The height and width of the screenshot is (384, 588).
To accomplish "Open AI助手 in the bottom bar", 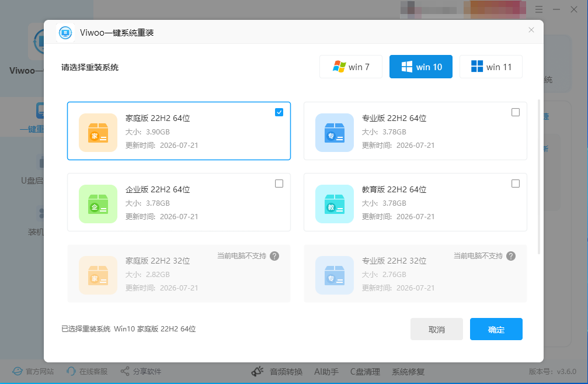I will tap(326, 372).
